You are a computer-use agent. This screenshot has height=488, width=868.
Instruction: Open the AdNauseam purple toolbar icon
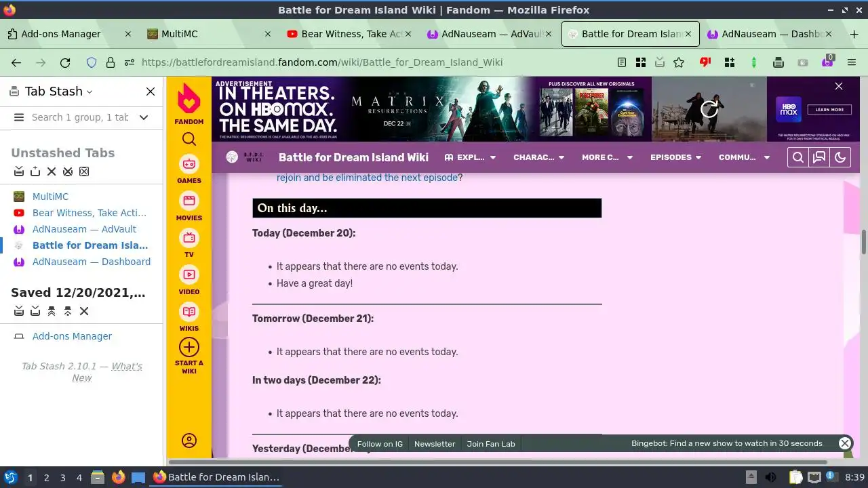(827, 62)
